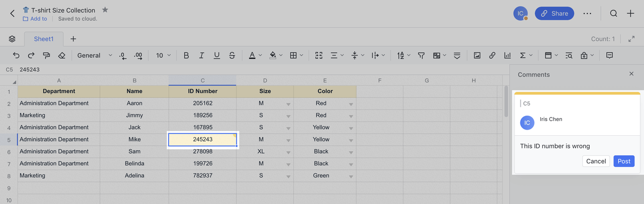Open the font size 10 dropdown
This screenshot has height=204, width=644.
(163, 55)
